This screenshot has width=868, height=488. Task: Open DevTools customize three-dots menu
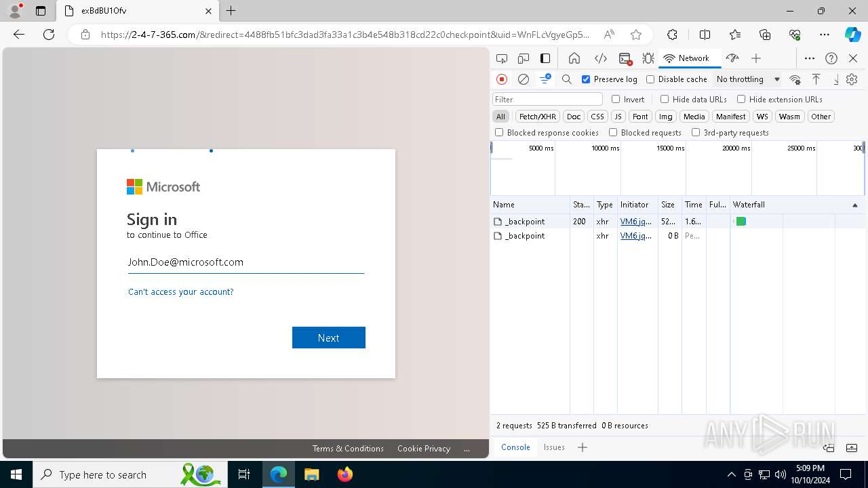tap(810, 58)
